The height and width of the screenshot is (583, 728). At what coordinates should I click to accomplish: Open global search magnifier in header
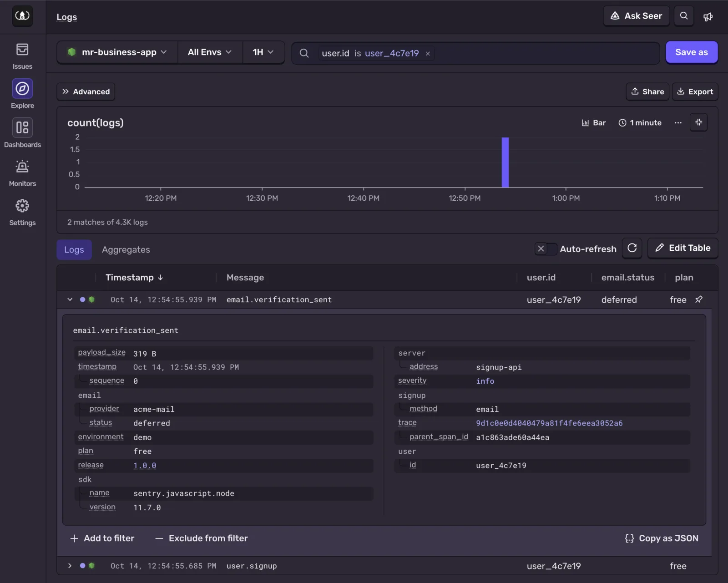(684, 16)
